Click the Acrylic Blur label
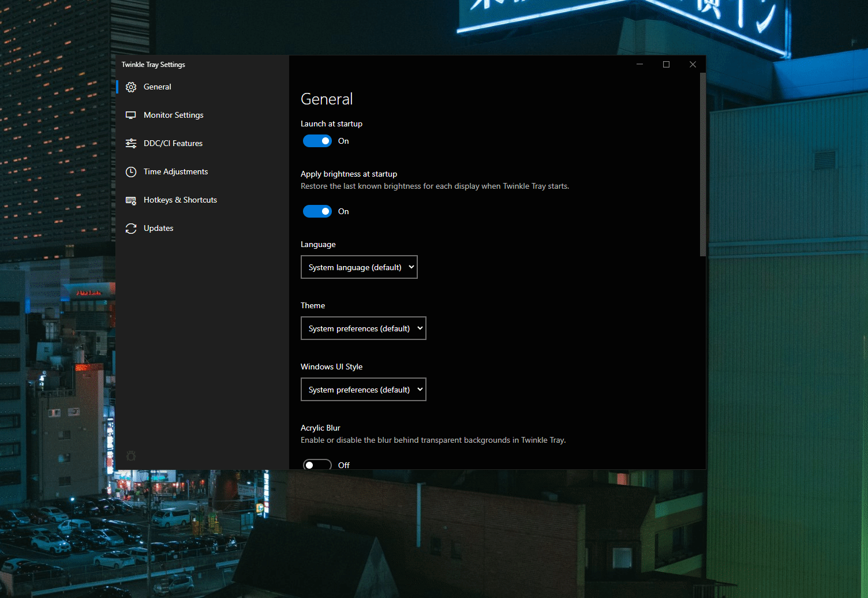Image resolution: width=868 pixels, height=598 pixels. coord(320,428)
